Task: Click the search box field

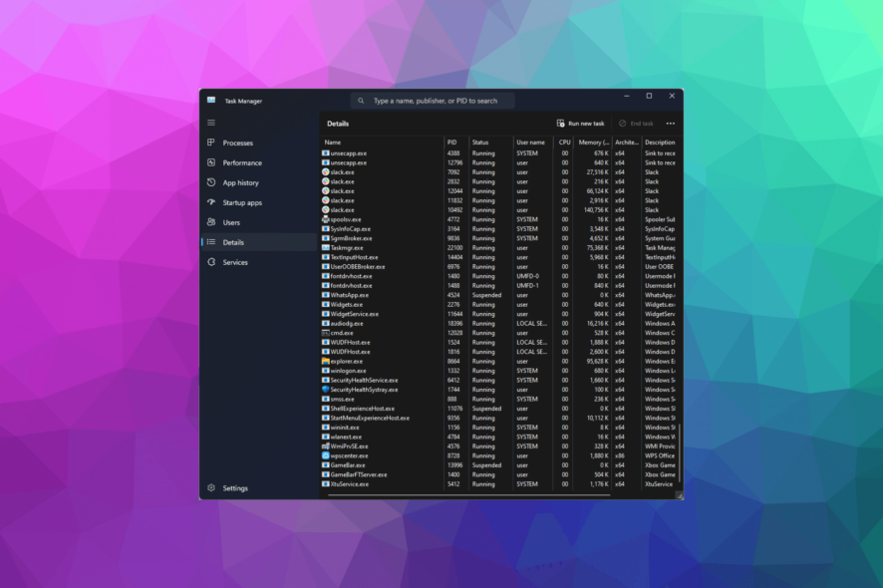Action: click(x=433, y=101)
